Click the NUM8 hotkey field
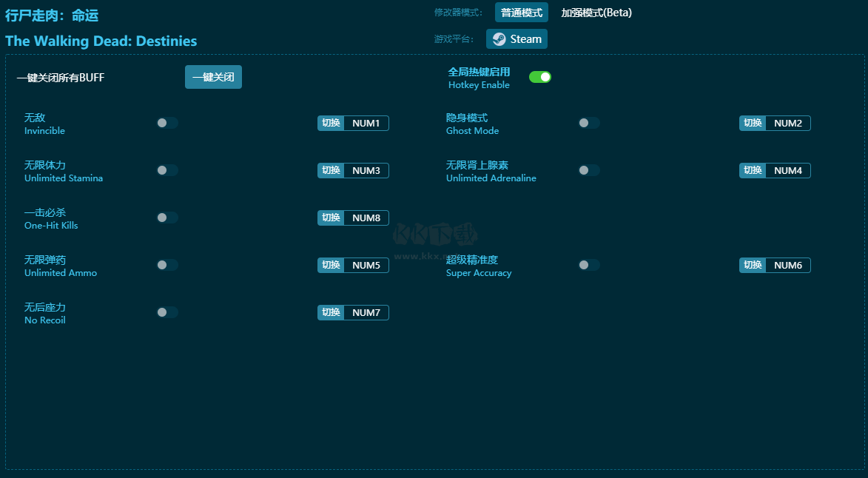This screenshot has height=478, width=868. coord(366,218)
